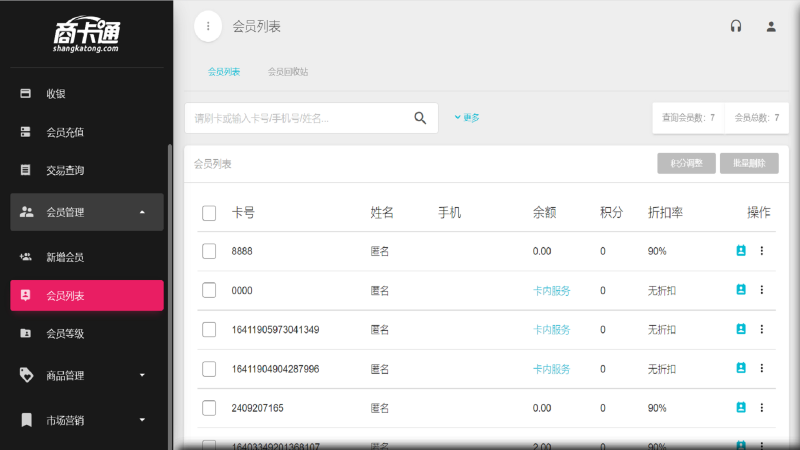Screen dimensions: 800x450
Task: Open 新增会员 in the sidebar
Action: pyautogui.click(x=87, y=257)
